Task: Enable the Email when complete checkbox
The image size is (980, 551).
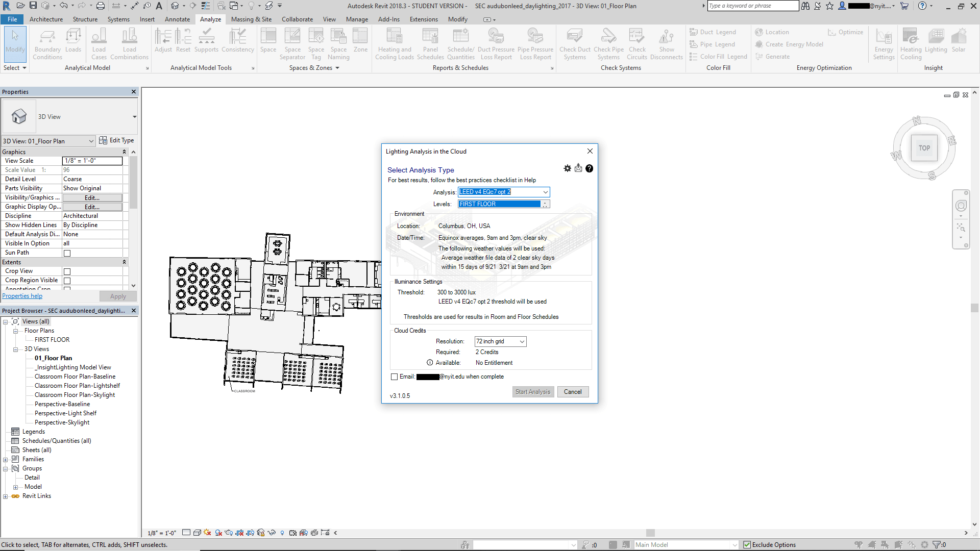Action: pos(394,377)
